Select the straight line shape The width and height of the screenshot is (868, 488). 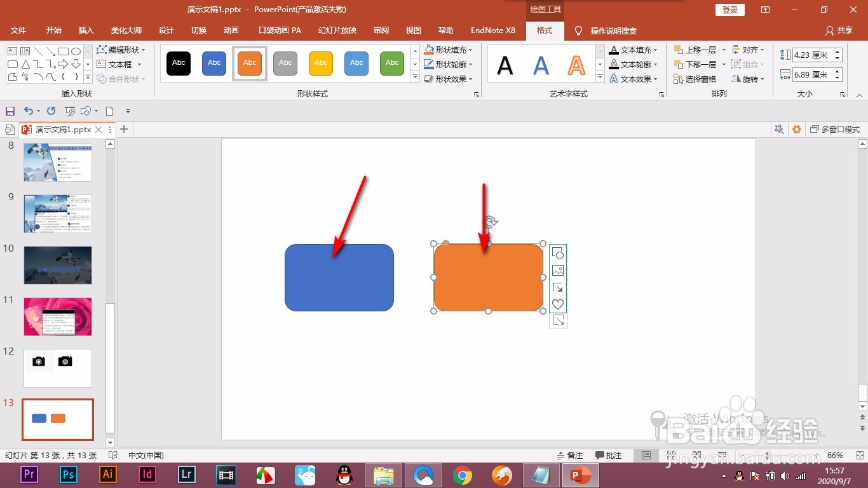(38, 51)
